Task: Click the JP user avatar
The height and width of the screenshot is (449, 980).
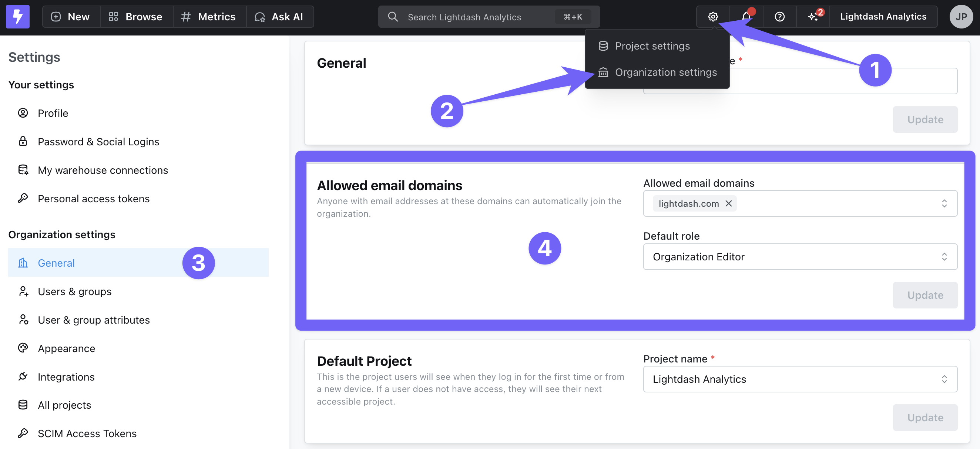Action: 961,17
